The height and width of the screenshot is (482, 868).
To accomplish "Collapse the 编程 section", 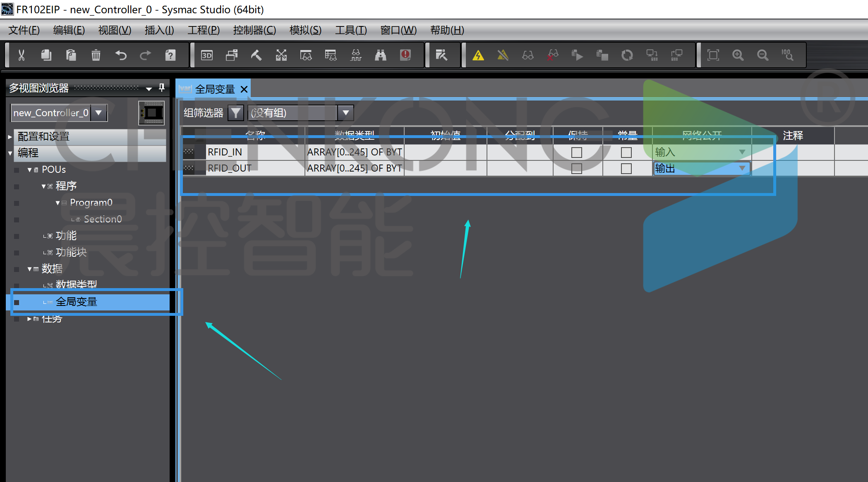I will click(10, 153).
